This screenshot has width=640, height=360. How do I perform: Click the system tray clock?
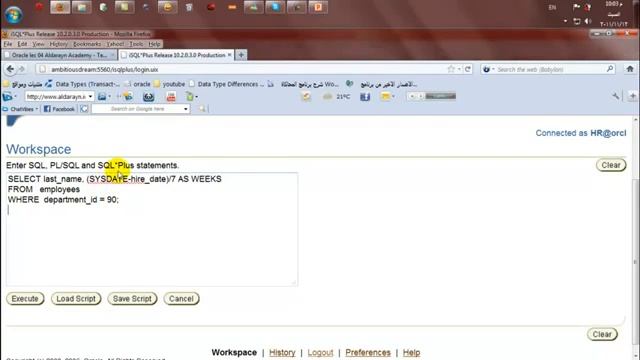[613, 14]
